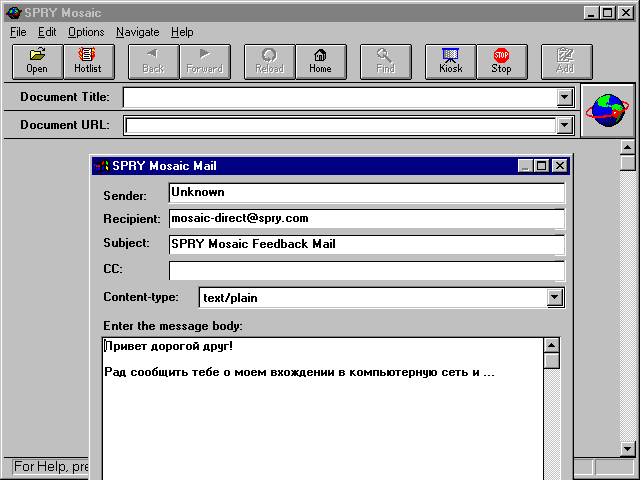640x480 pixels.
Task: Click the spinning globe logo
Action: pos(609,110)
